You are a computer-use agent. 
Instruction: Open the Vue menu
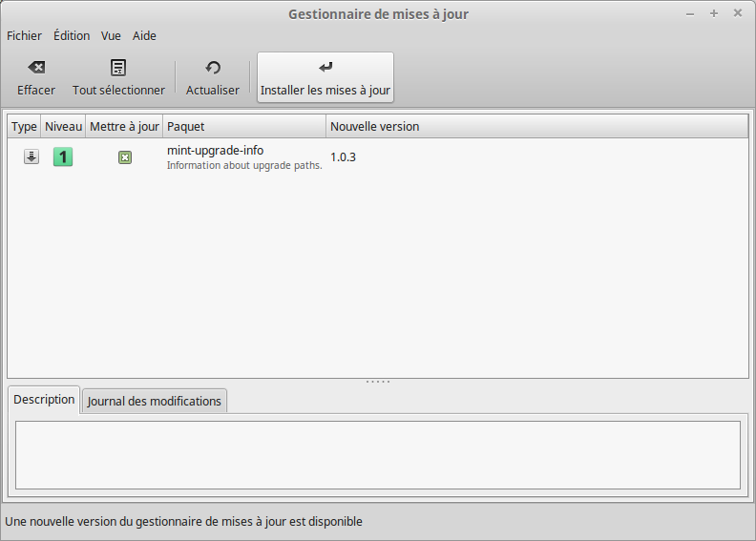point(111,36)
